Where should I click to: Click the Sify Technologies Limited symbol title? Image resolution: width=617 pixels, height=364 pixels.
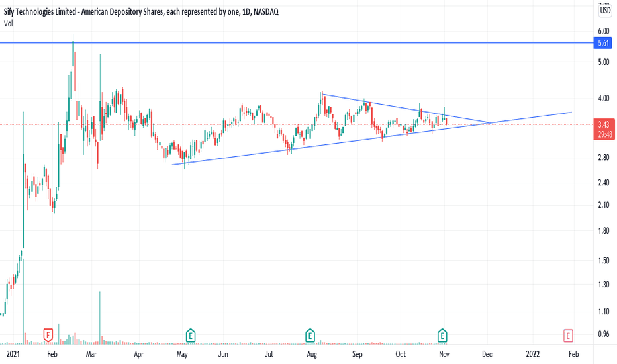141,12
